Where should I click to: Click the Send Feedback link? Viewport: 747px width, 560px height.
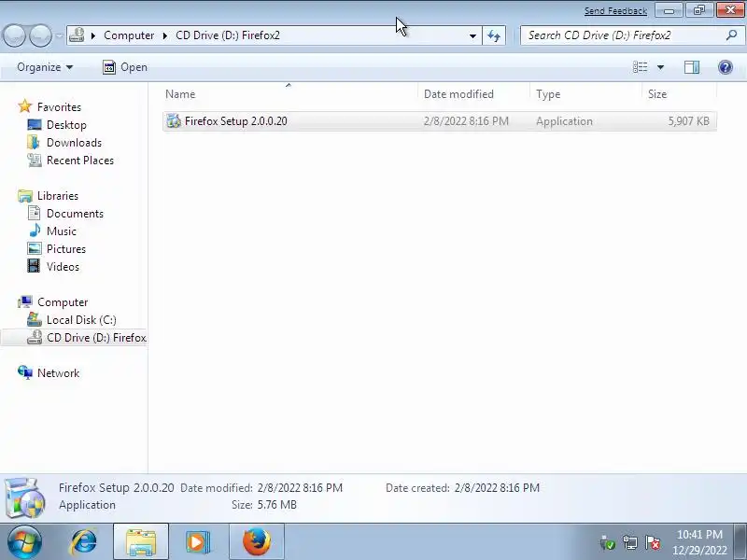click(615, 11)
